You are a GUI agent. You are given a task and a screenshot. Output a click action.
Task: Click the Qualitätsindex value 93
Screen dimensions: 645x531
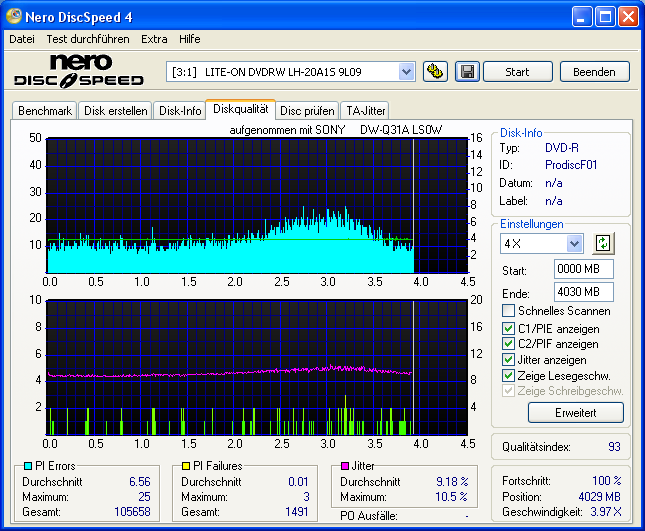click(614, 447)
